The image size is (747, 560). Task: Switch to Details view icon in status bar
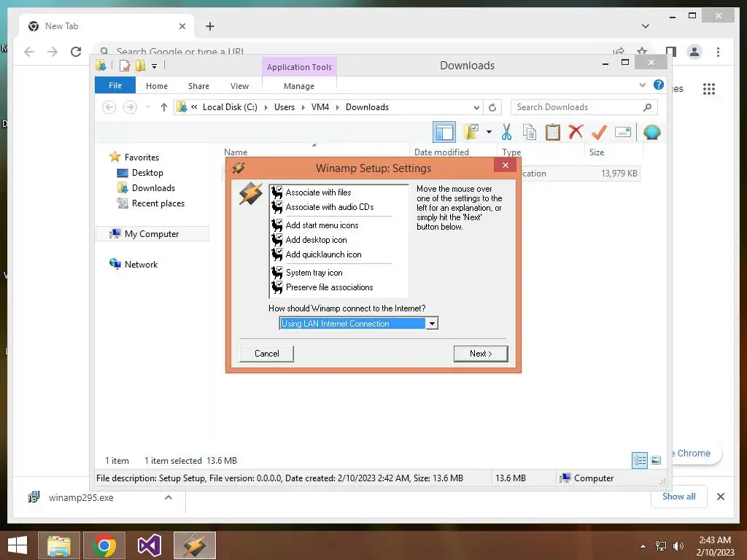click(x=639, y=460)
